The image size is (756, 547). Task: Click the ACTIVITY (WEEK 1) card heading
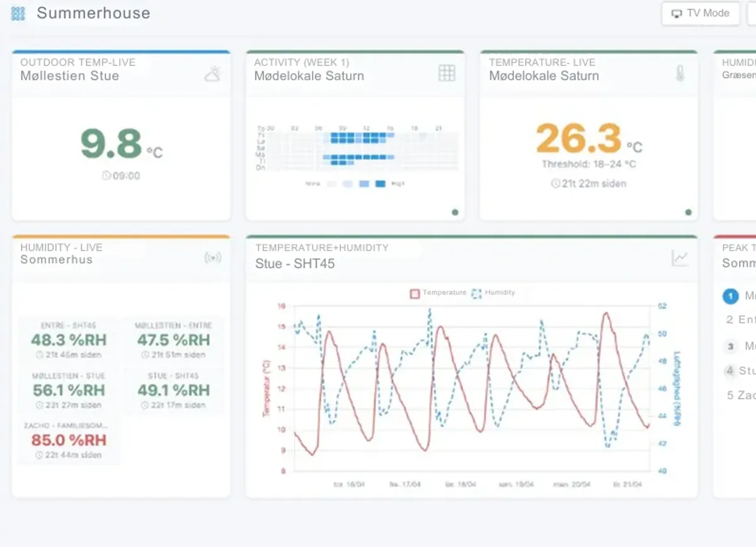(x=301, y=62)
